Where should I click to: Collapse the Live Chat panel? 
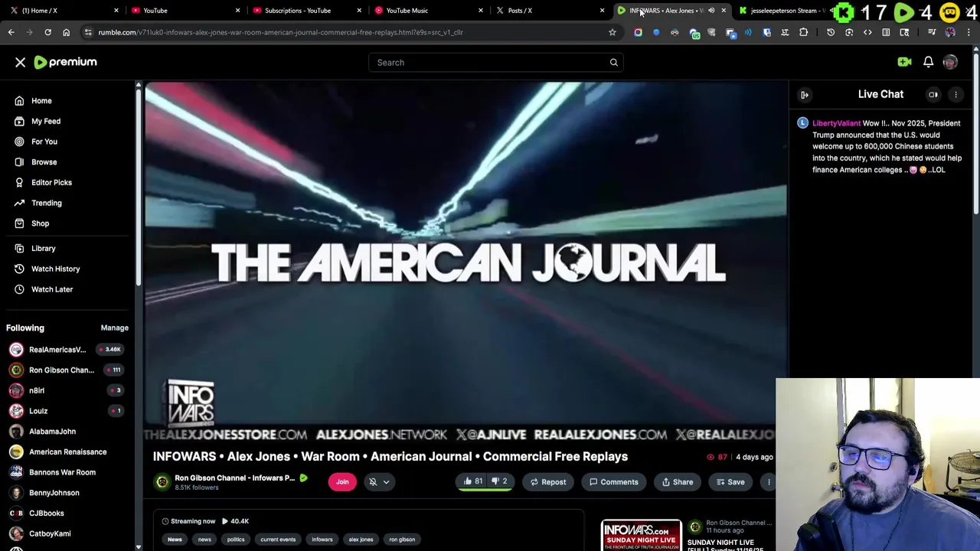click(x=805, y=95)
